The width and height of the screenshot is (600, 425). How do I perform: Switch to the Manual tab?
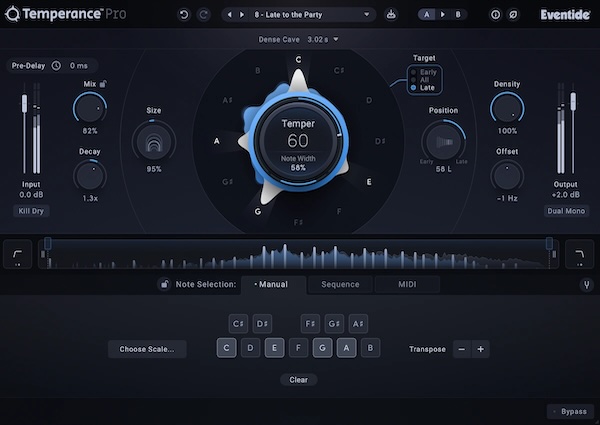click(273, 284)
